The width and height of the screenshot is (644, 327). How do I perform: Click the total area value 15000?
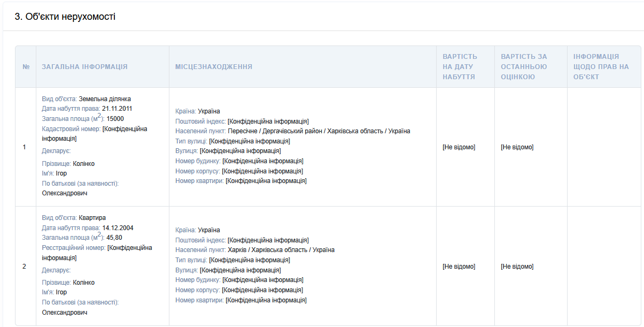click(x=115, y=119)
